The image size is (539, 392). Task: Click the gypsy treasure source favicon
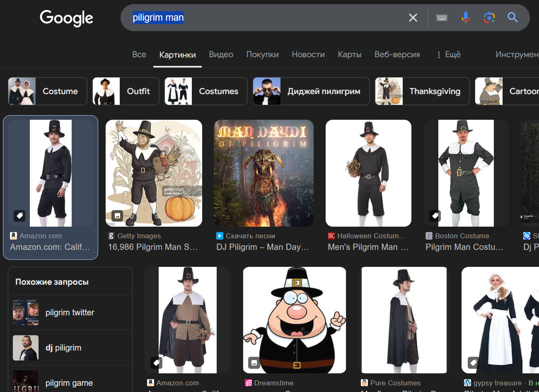point(467,383)
